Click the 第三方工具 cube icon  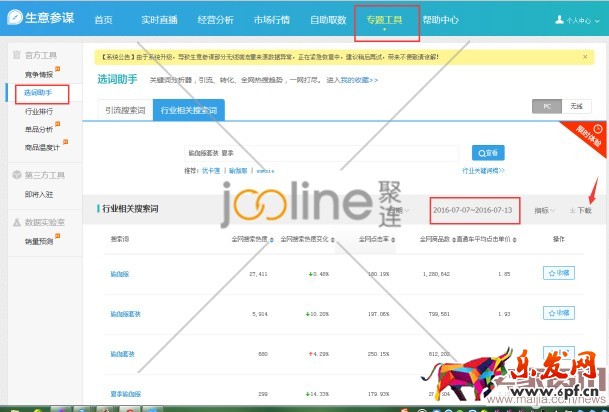pyautogui.click(x=17, y=175)
